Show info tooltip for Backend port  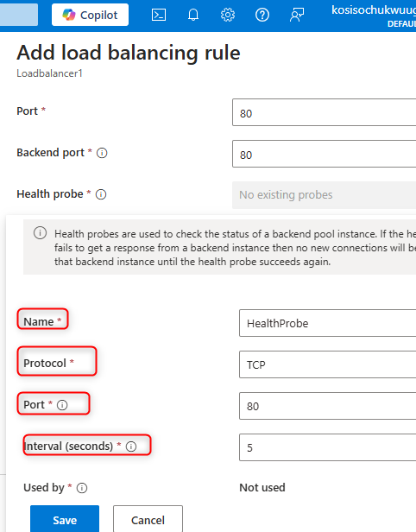(x=102, y=153)
